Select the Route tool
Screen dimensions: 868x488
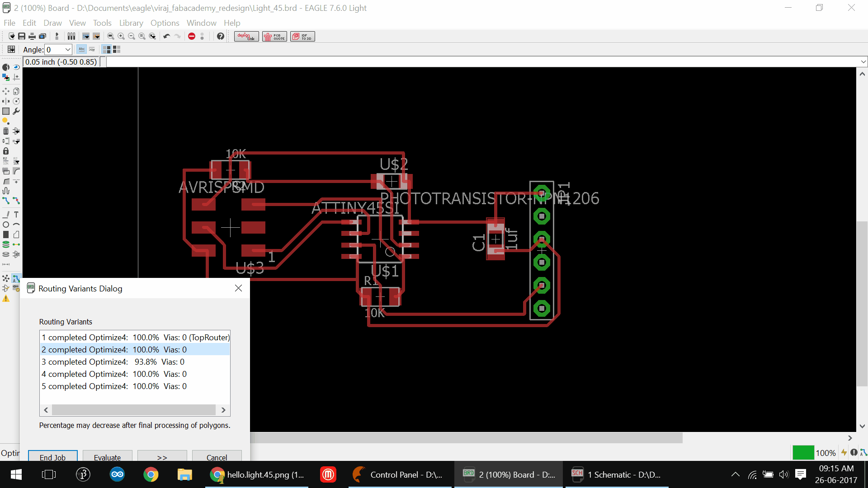6,201
